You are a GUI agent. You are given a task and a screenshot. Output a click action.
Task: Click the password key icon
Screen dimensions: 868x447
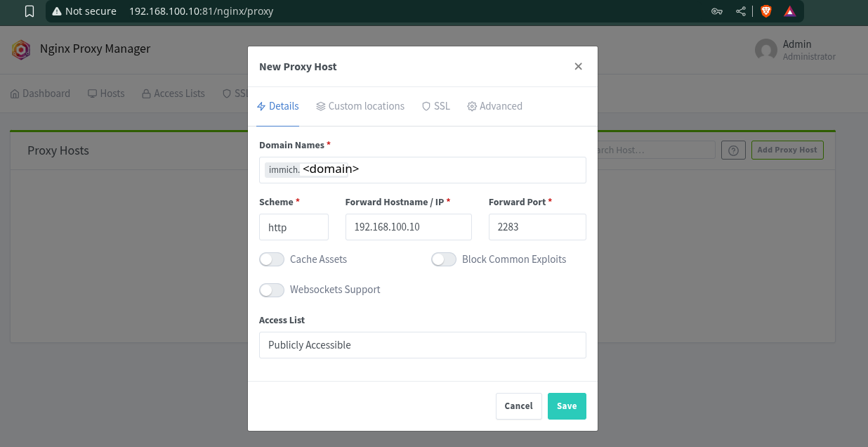tap(717, 11)
